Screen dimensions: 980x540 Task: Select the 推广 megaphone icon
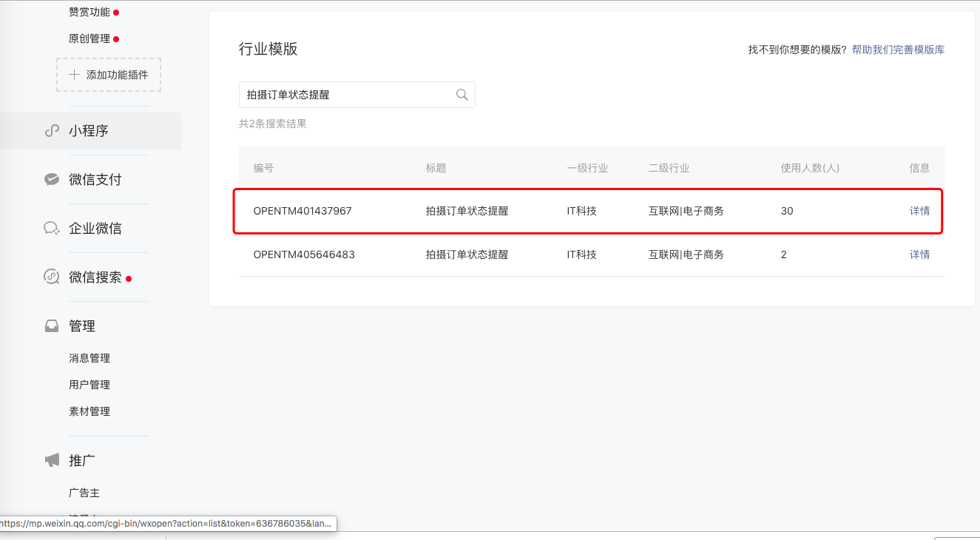[50, 459]
